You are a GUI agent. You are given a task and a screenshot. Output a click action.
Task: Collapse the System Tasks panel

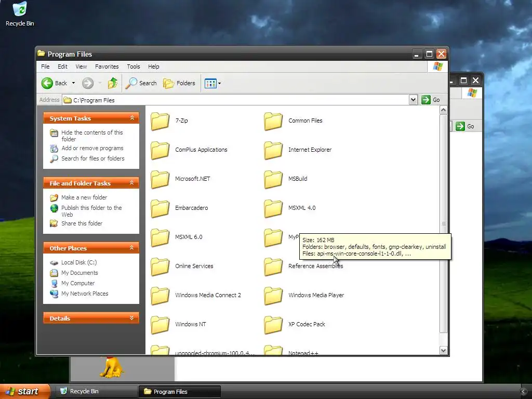[132, 118]
